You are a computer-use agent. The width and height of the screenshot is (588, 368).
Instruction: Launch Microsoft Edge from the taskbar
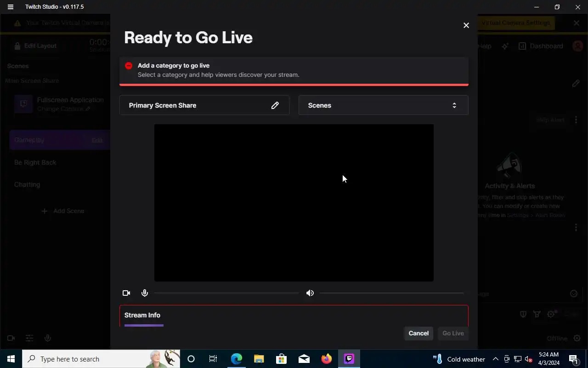[x=236, y=359]
